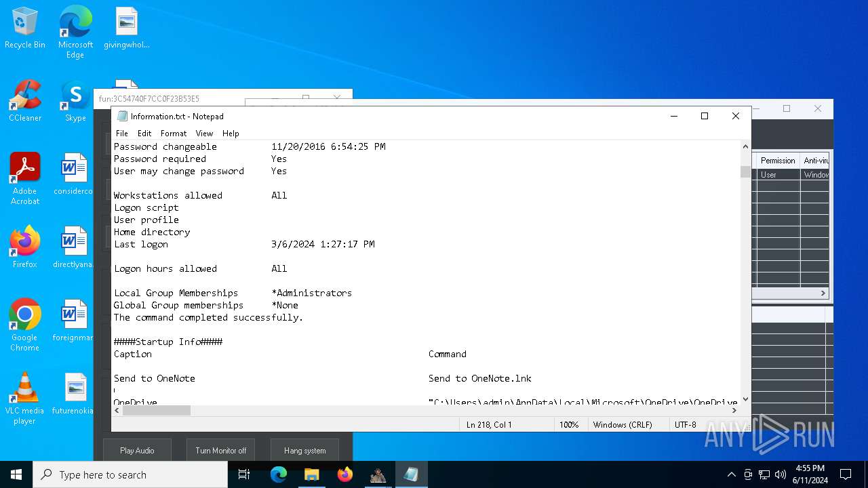Click the fun:3C54740F7CC0F23B53E5 window title
Viewport: 868px width, 488px height.
(149, 99)
